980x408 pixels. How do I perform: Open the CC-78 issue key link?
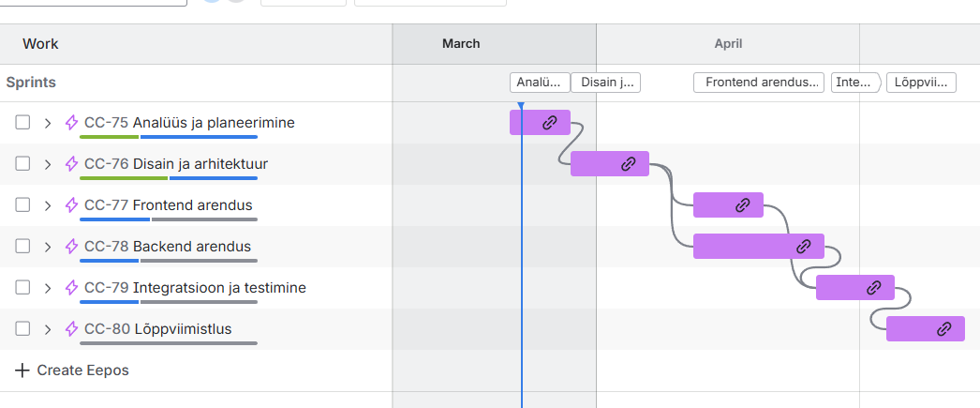tap(106, 247)
